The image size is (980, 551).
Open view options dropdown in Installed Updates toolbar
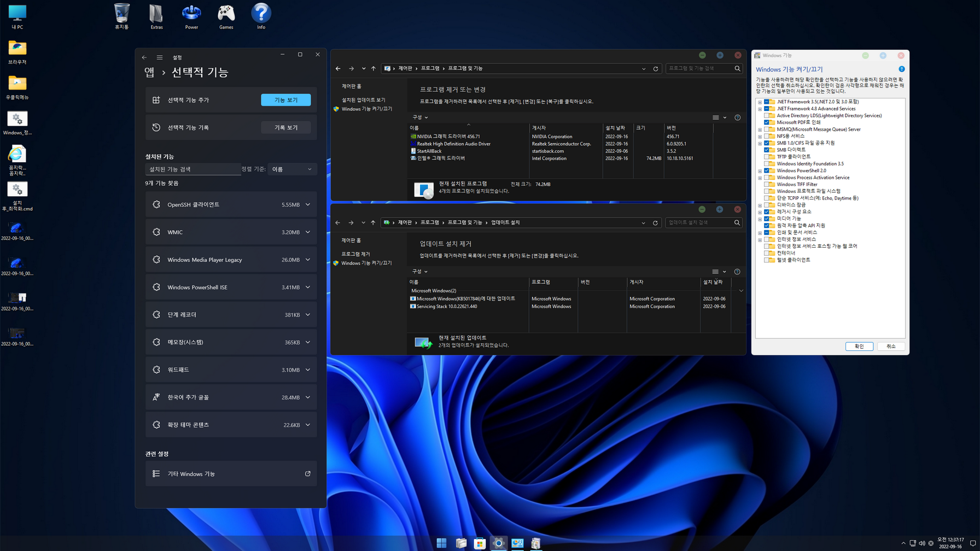coord(725,272)
